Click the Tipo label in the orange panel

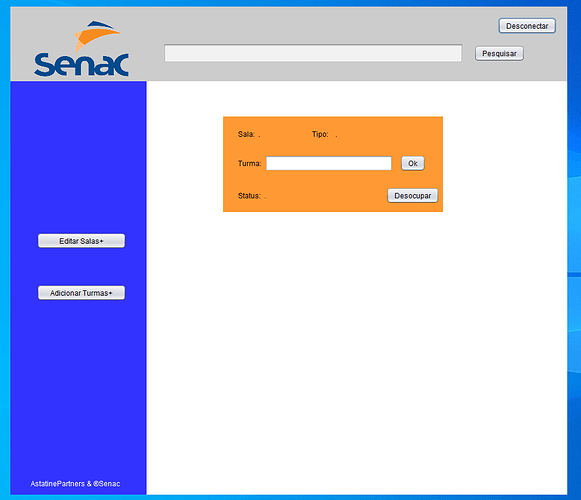[320, 134]
